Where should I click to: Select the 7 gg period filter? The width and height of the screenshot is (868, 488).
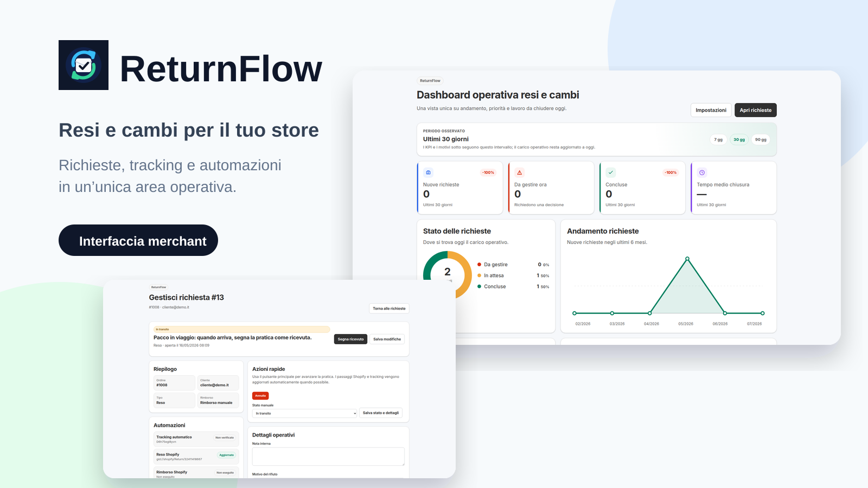(718, 139)
